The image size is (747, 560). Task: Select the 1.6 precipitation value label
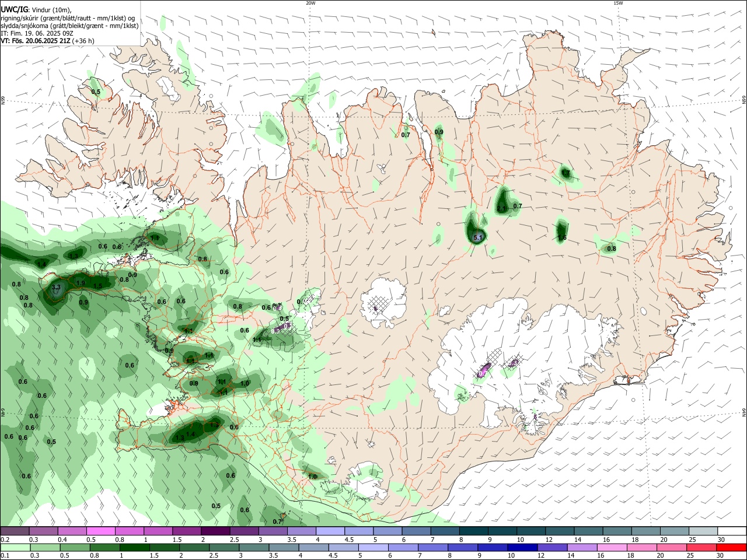pyautogui.click(x=562, y=237)
